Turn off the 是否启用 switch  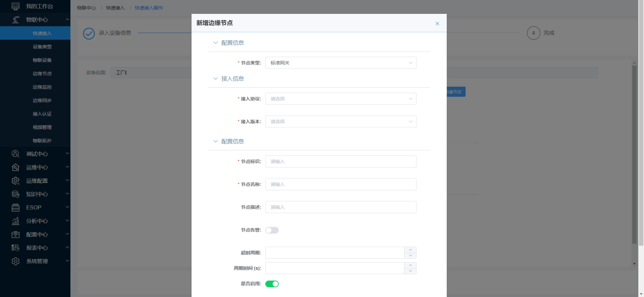[x=272, y=284]
